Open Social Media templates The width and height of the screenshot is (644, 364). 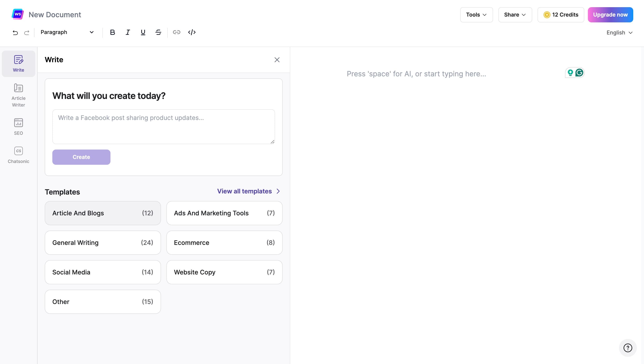103,272
